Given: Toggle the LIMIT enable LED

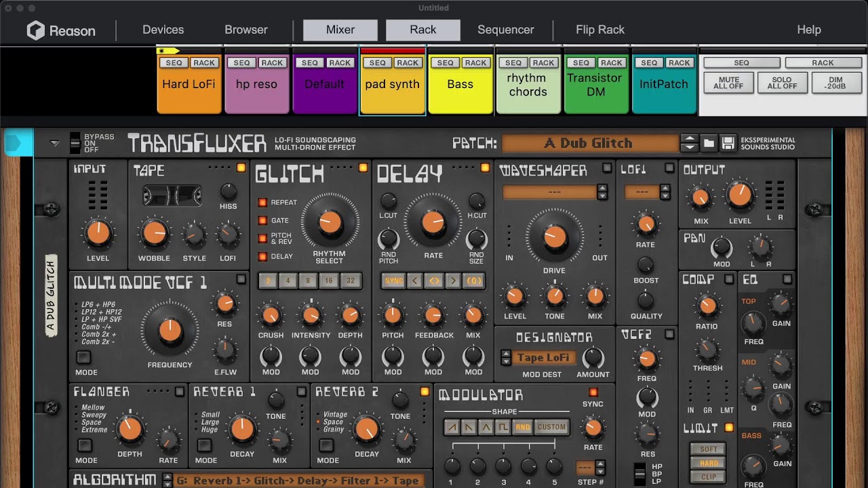Looking at the screenshot, I should [x=729, y=428].
